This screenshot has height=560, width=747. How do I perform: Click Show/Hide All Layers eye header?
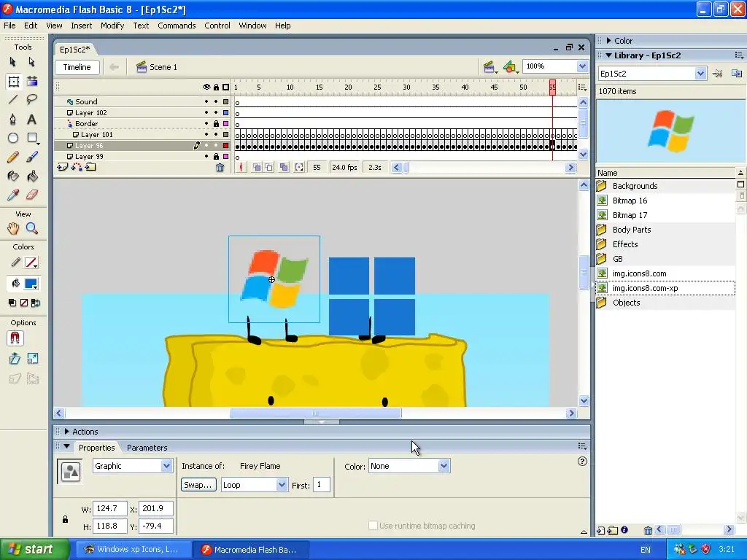point(206,87)
